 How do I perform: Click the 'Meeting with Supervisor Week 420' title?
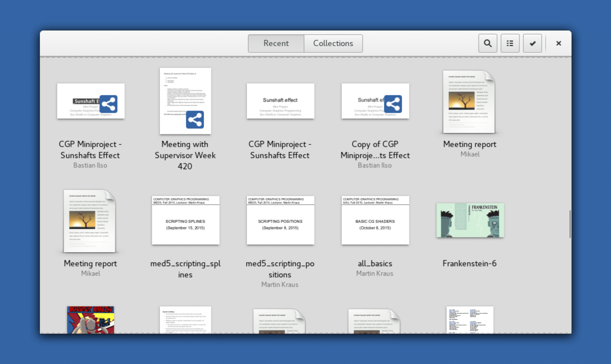(x=185, y=155)
